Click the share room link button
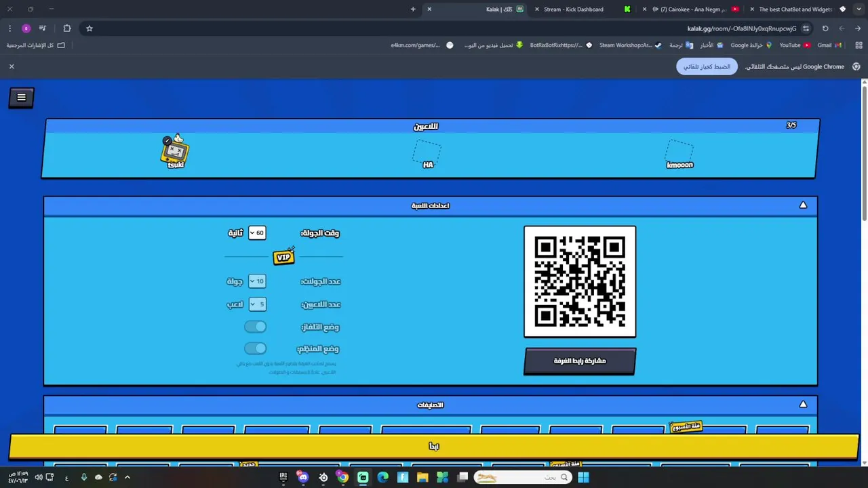 (x=580, y=361)
